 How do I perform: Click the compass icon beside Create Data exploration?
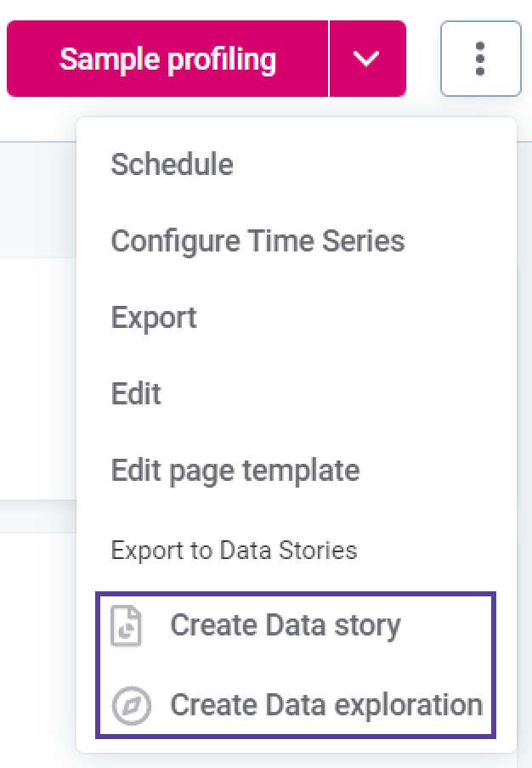click(x=131, y=705)
